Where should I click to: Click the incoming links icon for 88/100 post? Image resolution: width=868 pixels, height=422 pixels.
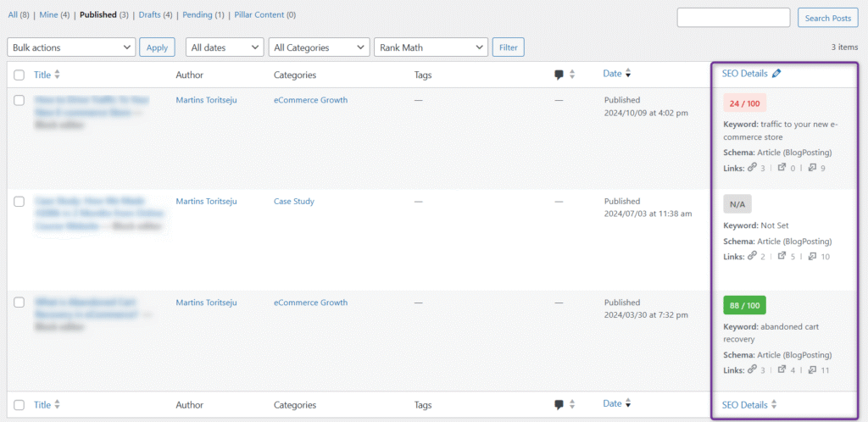click(812, 369)
